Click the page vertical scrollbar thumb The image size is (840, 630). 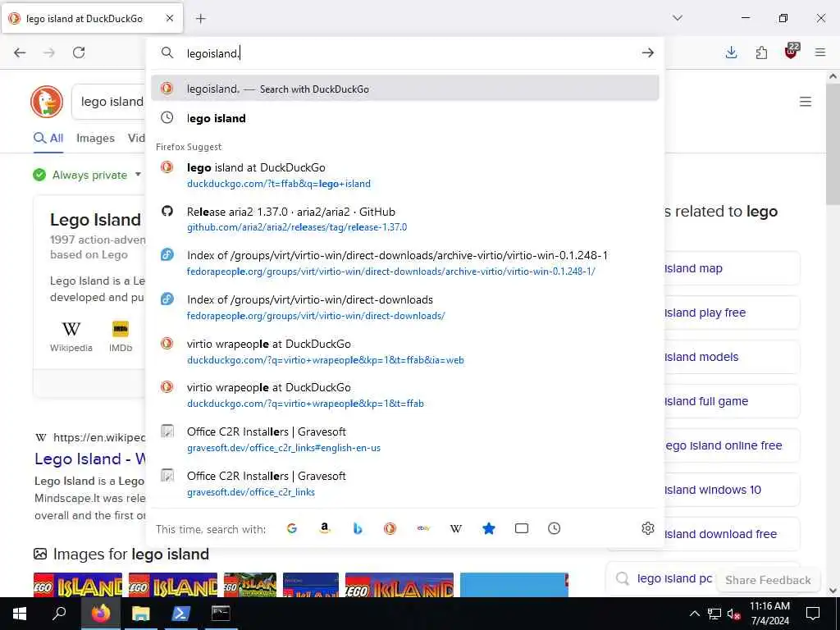pos(833,144)
